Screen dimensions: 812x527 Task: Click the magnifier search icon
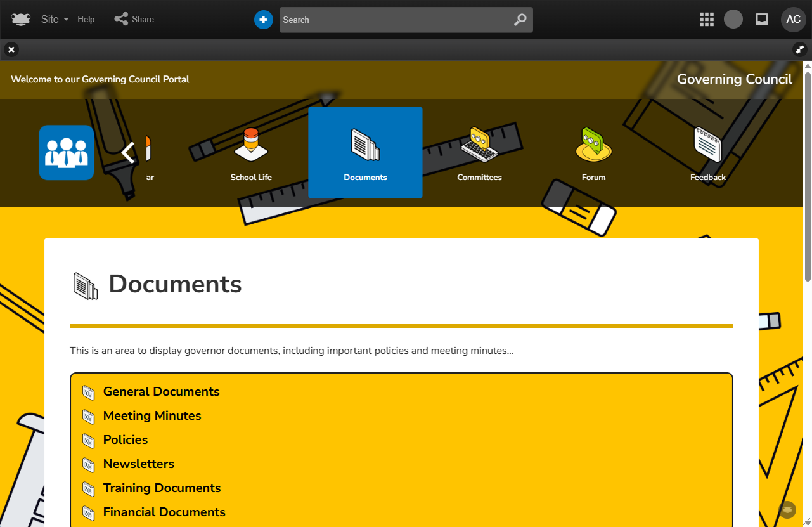click(520, 20)
